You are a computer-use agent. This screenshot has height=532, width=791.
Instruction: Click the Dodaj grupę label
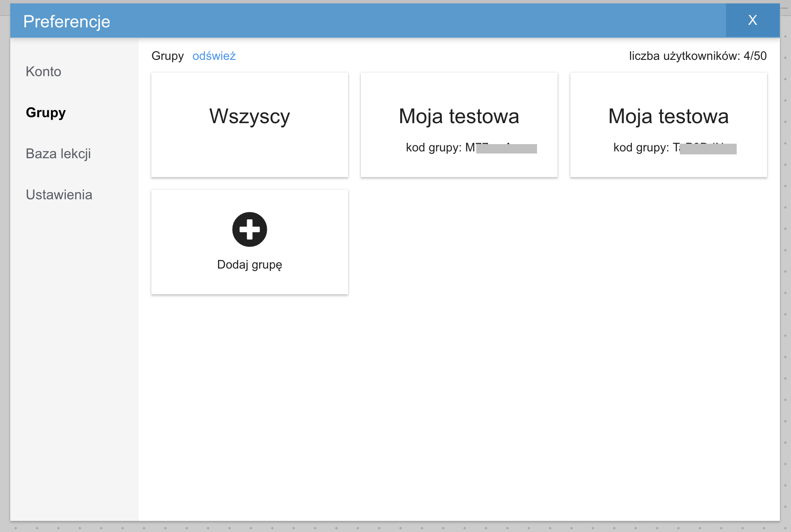point(250,265)
